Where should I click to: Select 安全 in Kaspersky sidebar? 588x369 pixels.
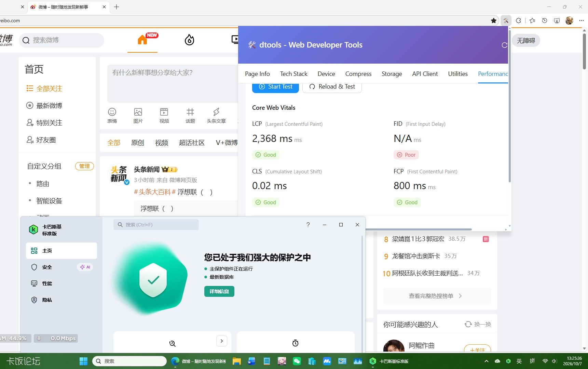click(61, 267)
